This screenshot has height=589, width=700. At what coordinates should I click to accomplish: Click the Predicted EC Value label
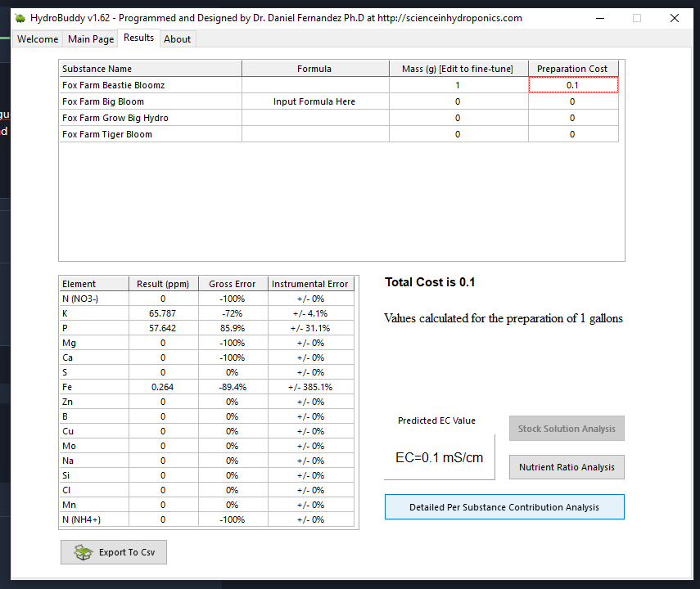pyautogui.click(x=436, y=420)
